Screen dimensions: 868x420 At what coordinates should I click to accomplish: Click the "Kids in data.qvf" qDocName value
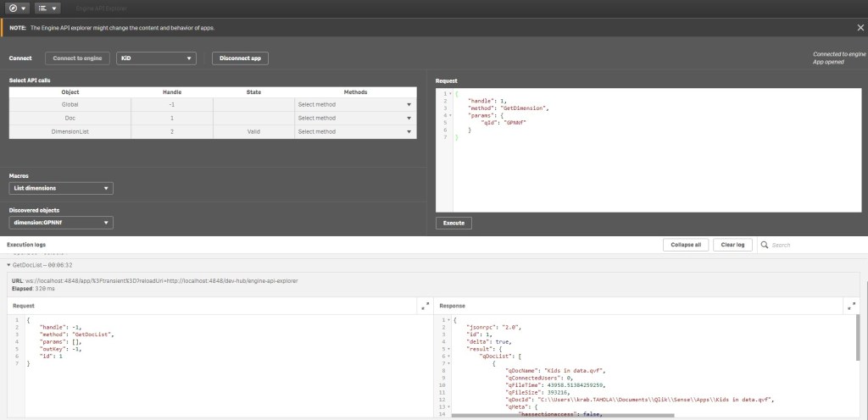[x=575, y=371]
